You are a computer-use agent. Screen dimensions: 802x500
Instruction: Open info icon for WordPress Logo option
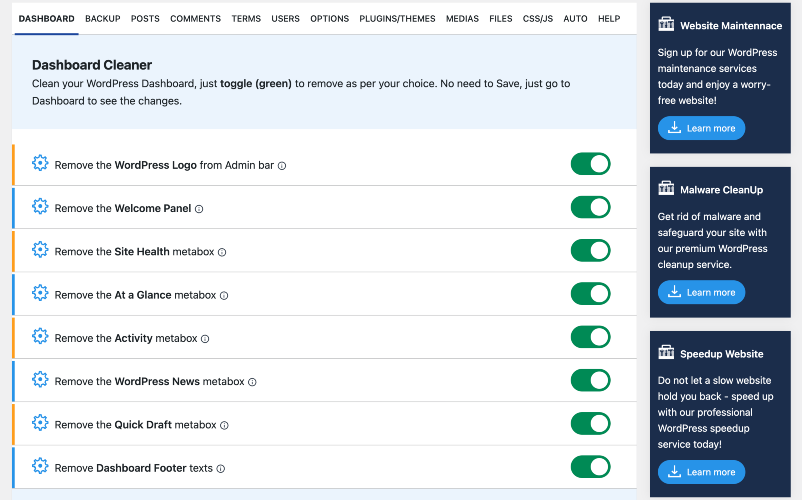282,166
